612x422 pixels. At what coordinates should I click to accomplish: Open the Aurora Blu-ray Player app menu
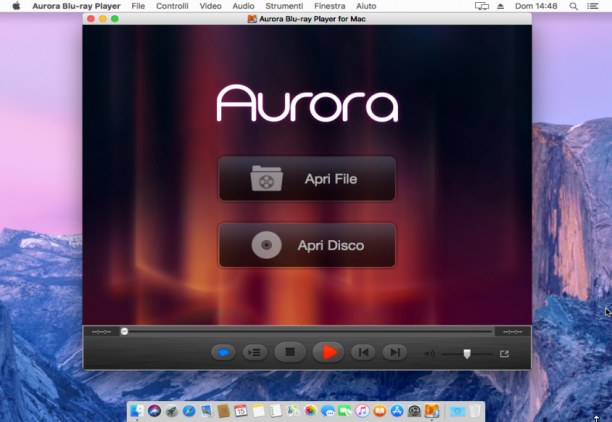(x=76, y=6)
